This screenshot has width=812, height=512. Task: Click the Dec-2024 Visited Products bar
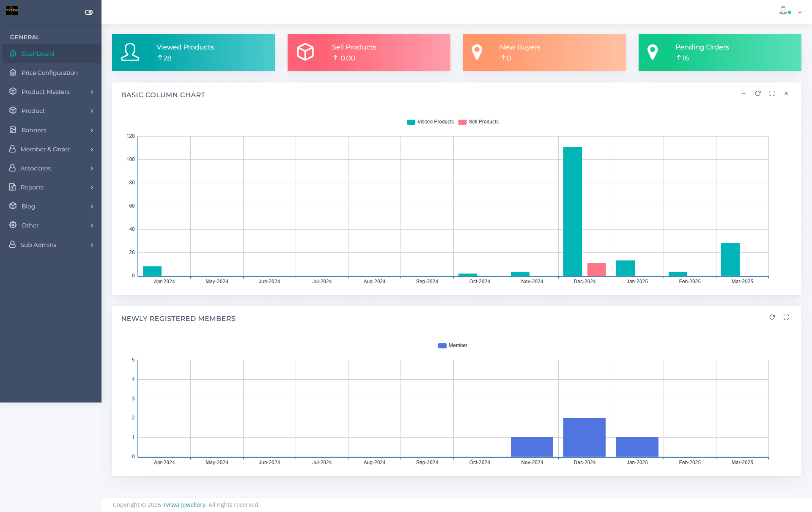[572, 211]
